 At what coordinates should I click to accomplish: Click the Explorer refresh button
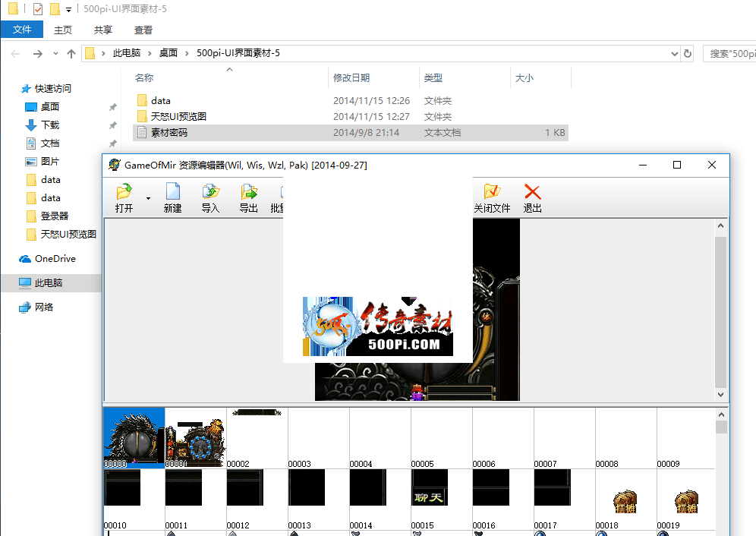(x=688, y=54)
